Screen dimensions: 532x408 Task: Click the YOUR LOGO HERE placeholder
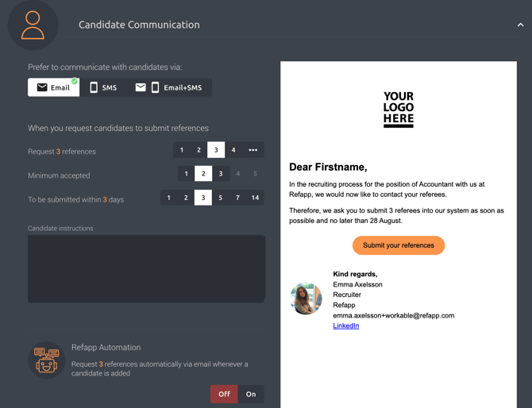pyautogui.click(x=399, y=110)
